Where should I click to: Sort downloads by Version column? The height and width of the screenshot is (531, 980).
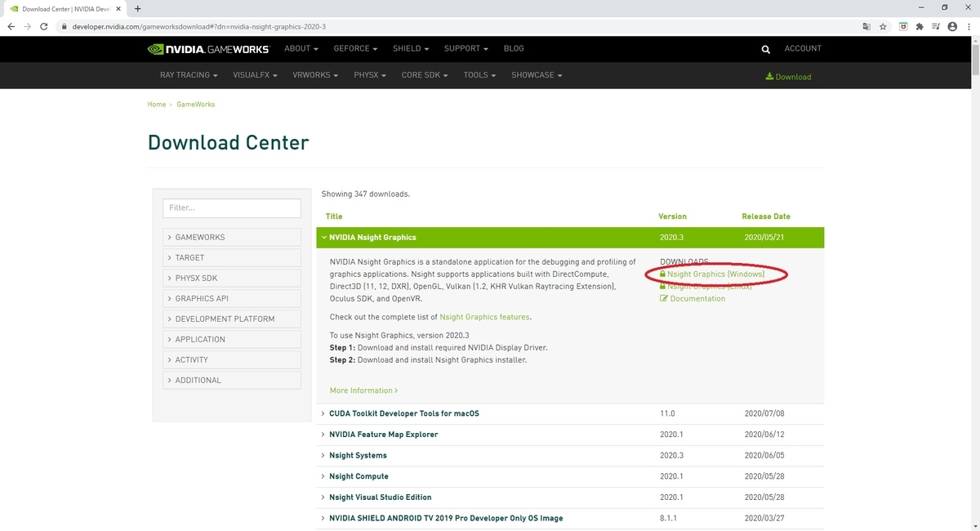[673, 216]
